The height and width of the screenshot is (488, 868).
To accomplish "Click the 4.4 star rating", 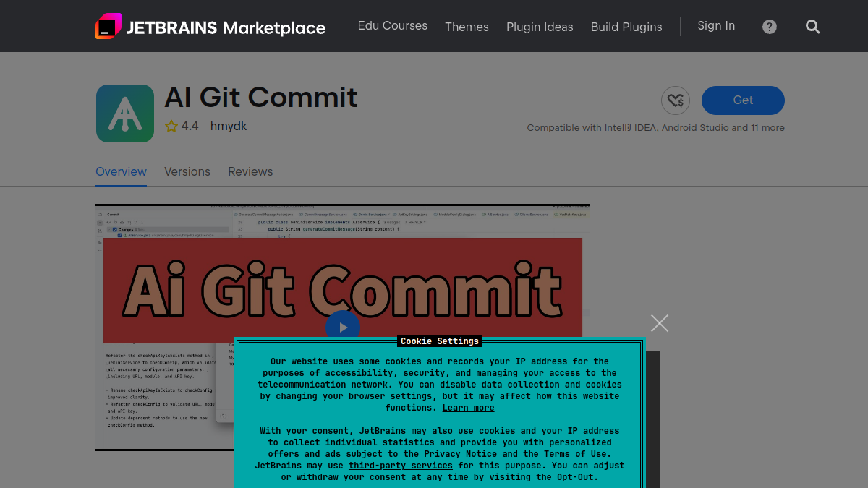I will 182,126.
